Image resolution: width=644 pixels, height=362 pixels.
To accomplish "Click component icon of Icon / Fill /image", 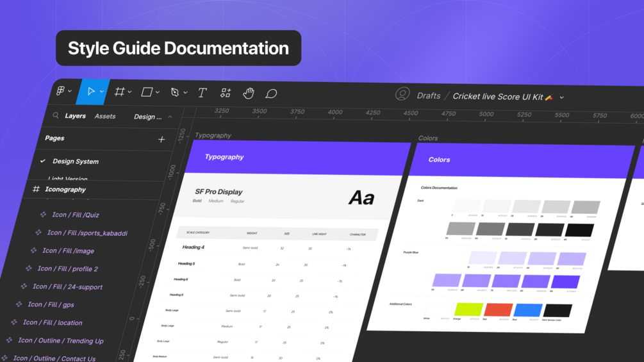I will pyautogui.click(x=34, y=250).
